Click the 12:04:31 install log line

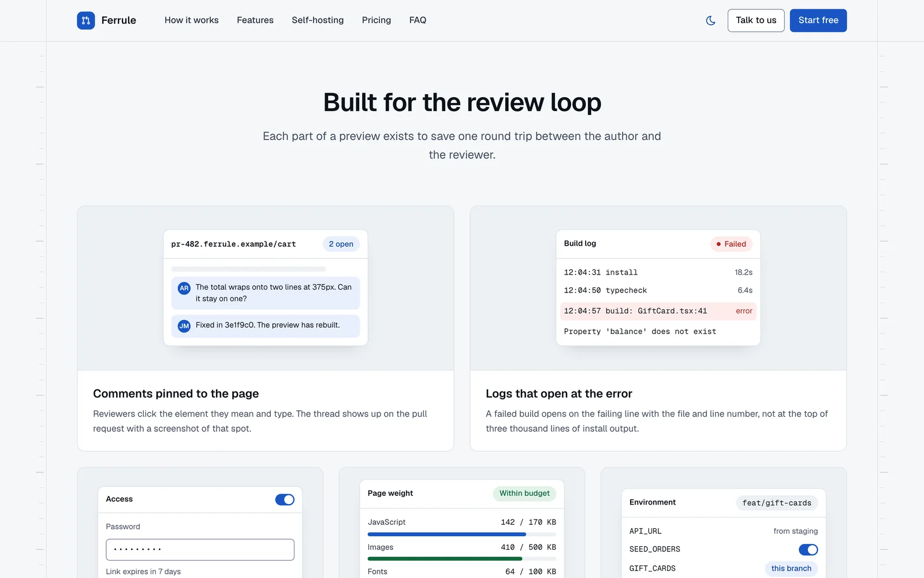pyautogui.click(x=658, y=272)
